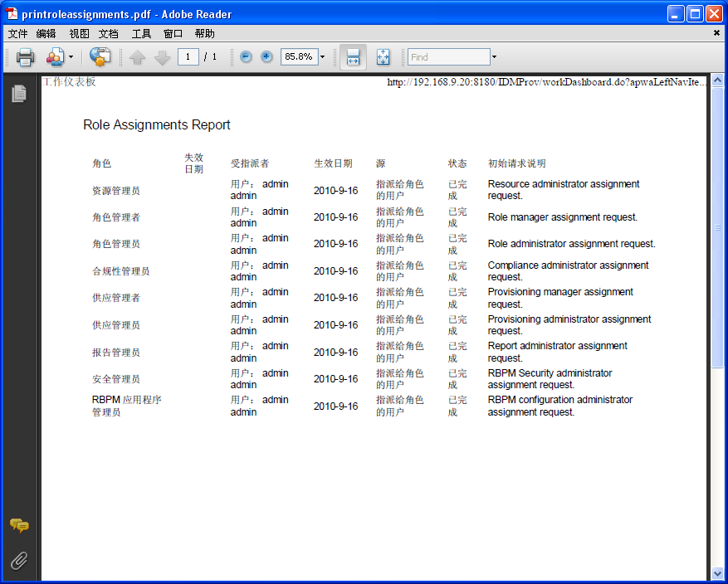
Task: Click the 工作仪表板 page header text
Action: 69,81
